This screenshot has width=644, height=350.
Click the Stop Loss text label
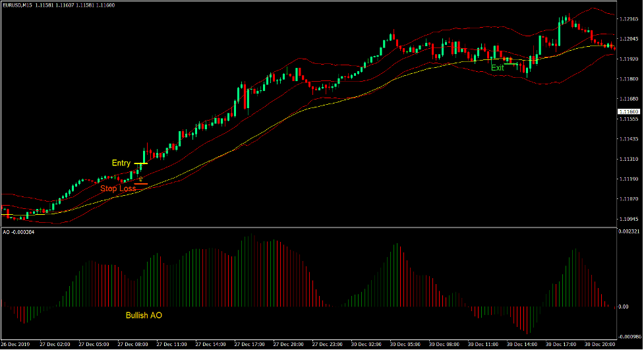(118, 188)
